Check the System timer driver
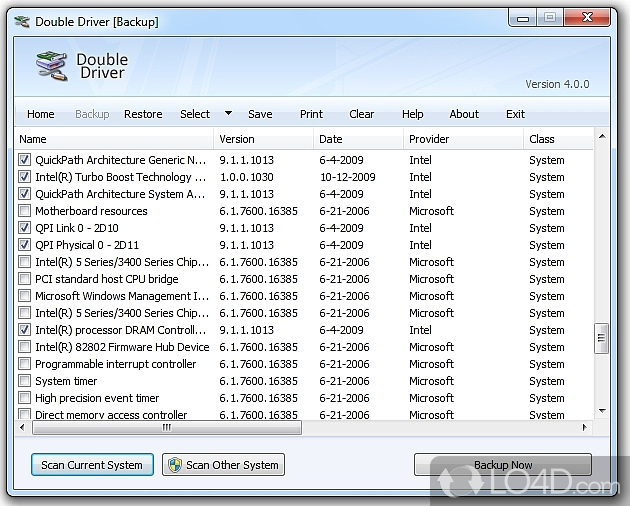Screen dimensions: 630x506 25,381
